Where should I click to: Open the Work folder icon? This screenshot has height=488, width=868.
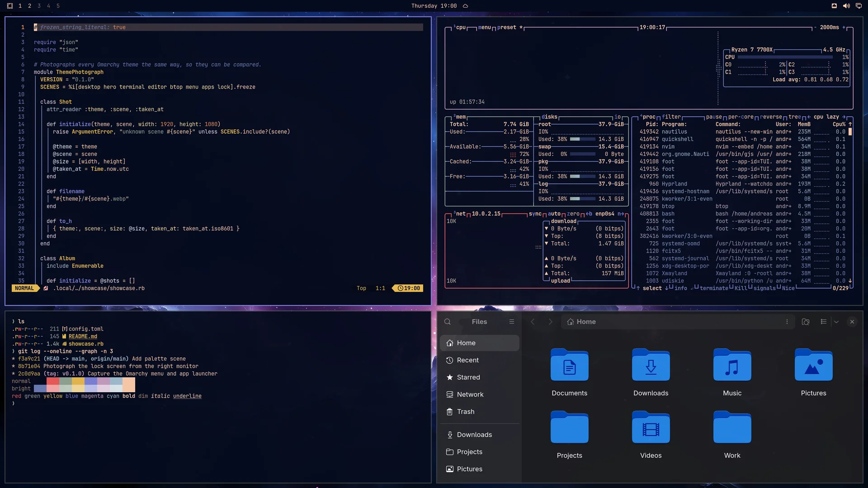tap(732, 427)
